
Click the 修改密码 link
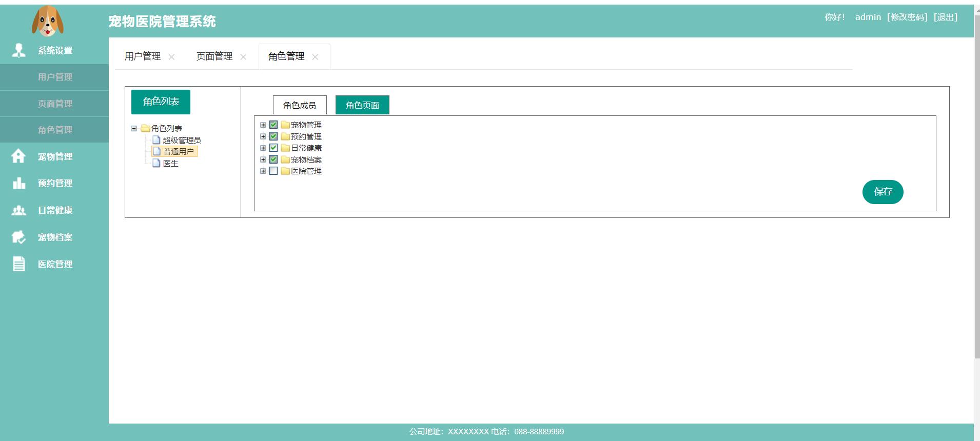[x=908, y=17]
